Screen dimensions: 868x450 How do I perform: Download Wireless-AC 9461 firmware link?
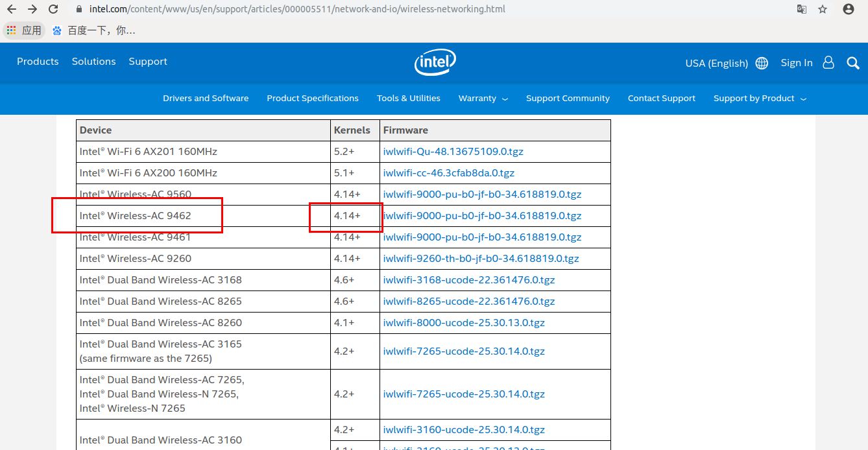(482, 237)
